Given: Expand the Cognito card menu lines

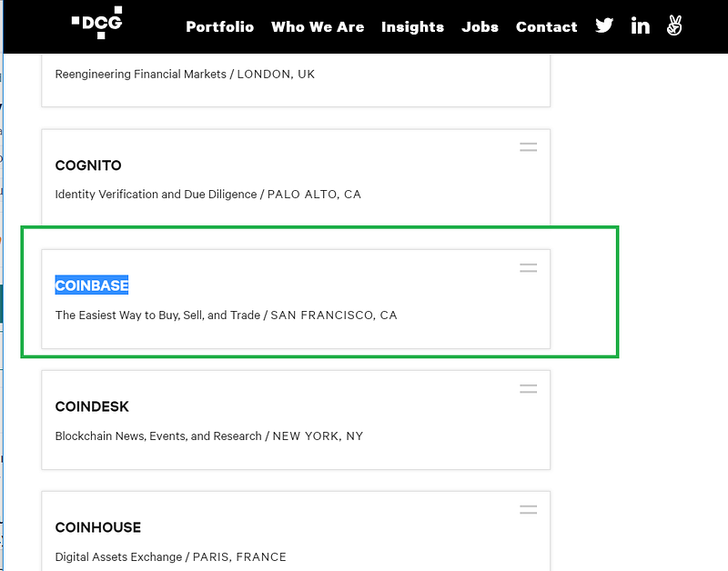Looking at the screenshot, I should 529,147.
